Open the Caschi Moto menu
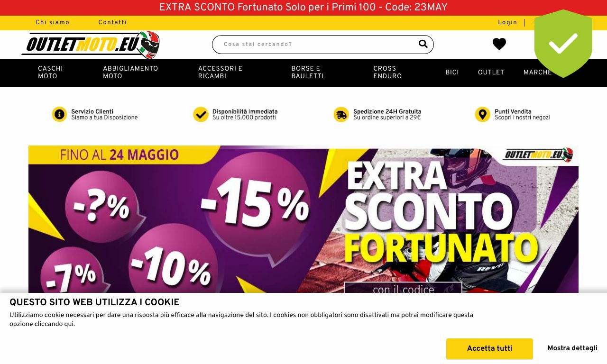This screenshot has width=607, height=364. [x=50, y=73]
